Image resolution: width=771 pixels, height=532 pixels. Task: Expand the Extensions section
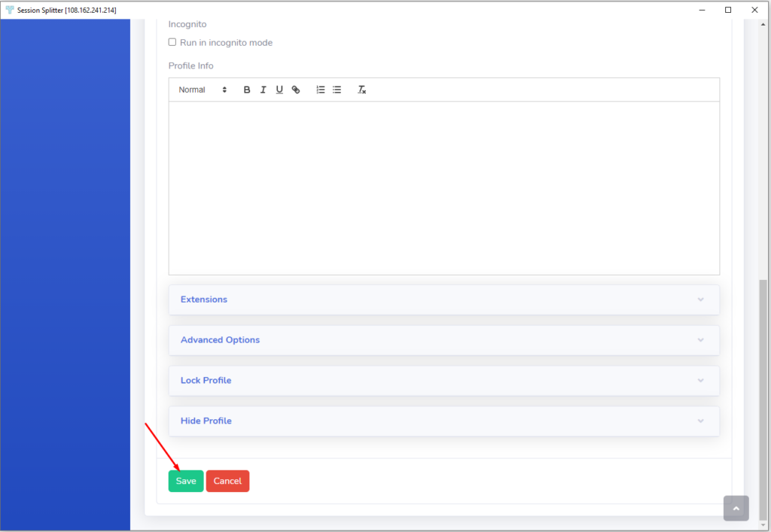pos(444,299)
